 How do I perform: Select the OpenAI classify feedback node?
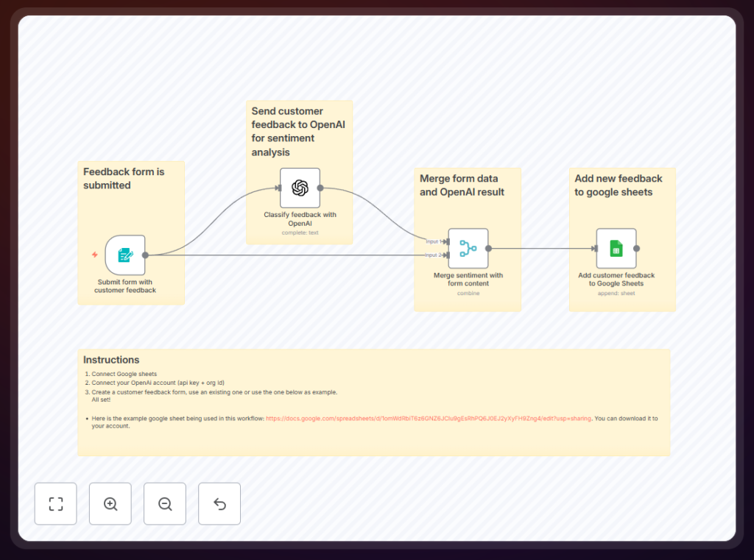tap(300, 188)
